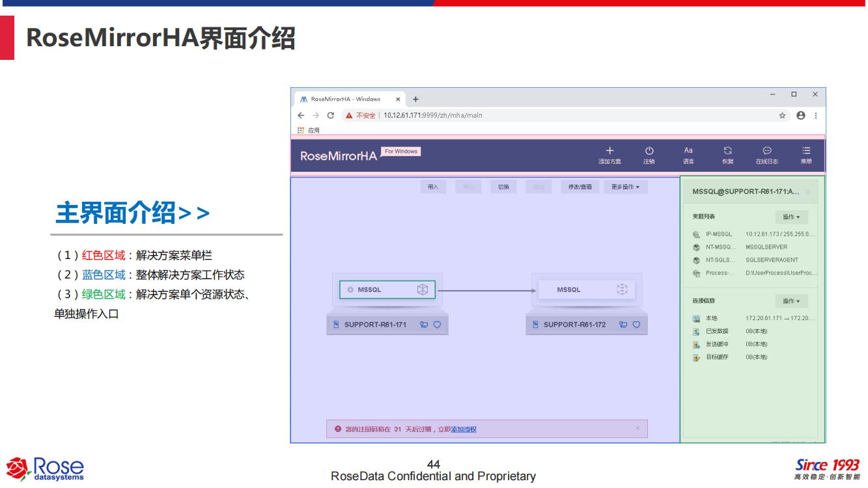Click the gear icon on active MSSQL node

[350, 290]
